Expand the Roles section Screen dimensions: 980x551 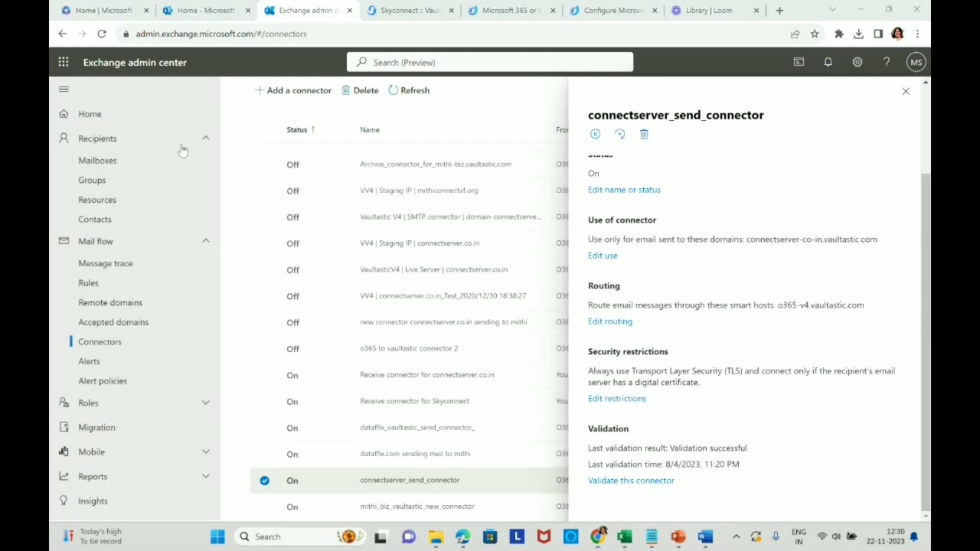click(205, 403)
